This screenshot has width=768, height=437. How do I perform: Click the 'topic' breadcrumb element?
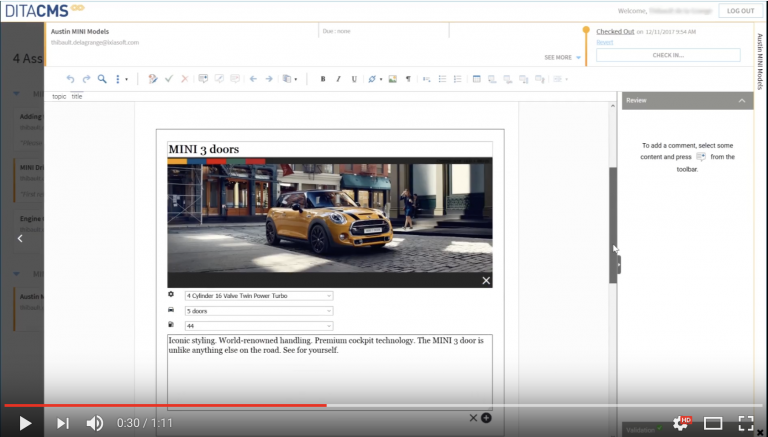point(59,97)
